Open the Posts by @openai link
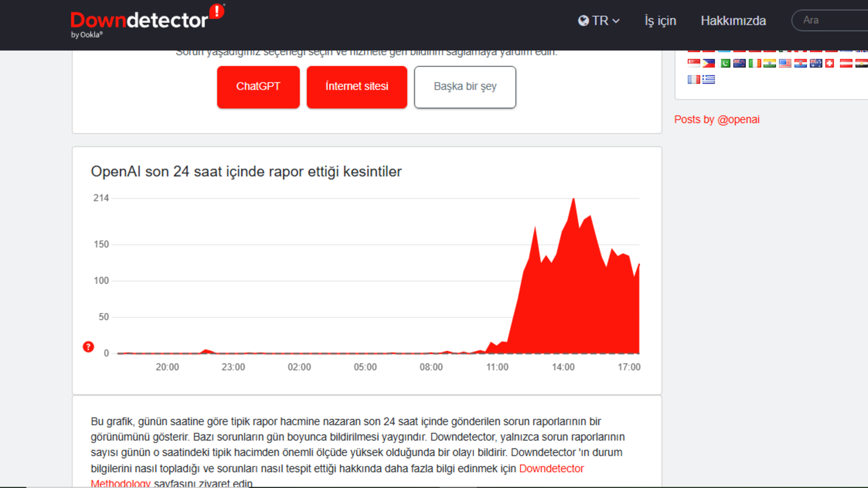868x488 pixels. [717, 119]
